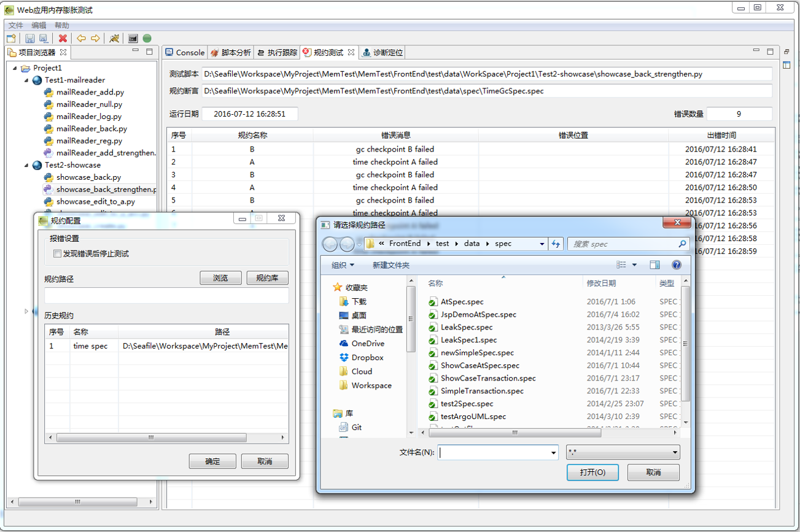Click the yellow forward arrow toolbar icon

(x=95, y=38)
